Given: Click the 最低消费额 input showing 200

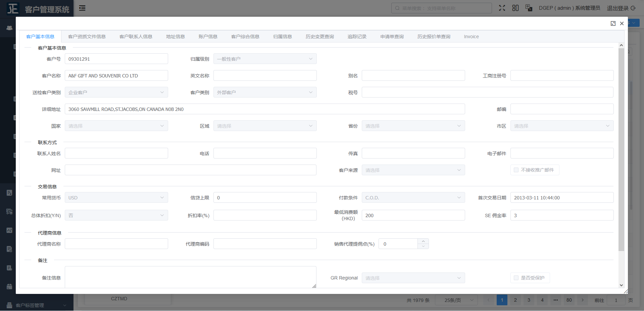Looking at the screenshot, I should 413,215.
